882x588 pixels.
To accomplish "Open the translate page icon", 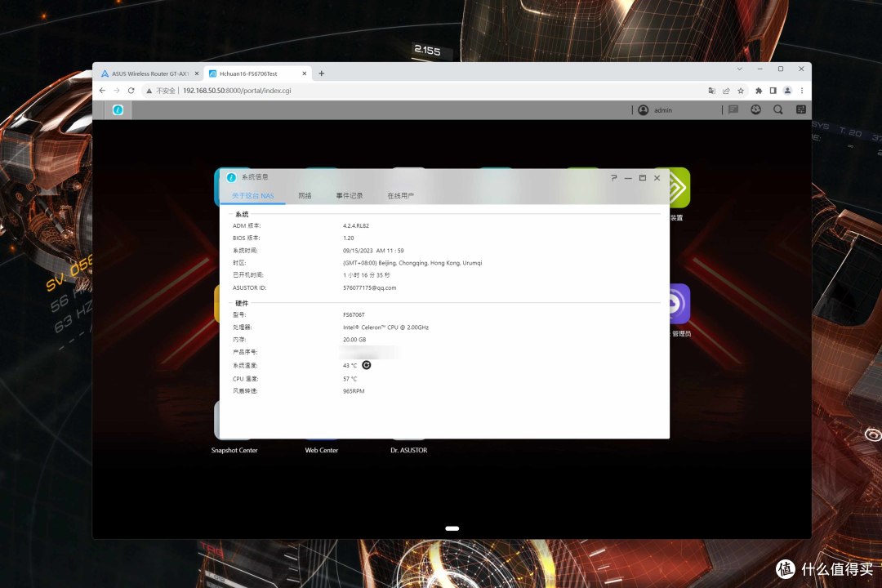I will click(x=711, y=91).
